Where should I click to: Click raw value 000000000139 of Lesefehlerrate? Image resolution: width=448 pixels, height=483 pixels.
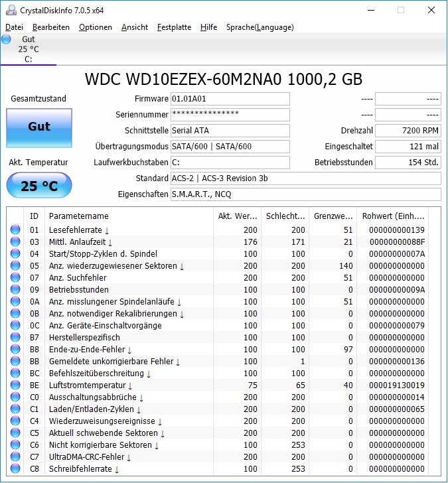[x=396, y=230]
